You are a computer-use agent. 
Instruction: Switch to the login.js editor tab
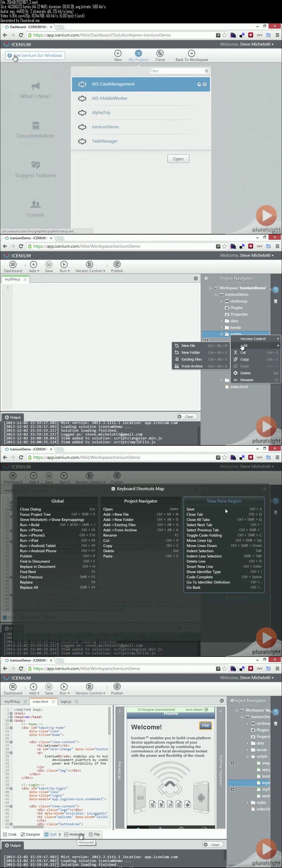[x=66, y=701]
